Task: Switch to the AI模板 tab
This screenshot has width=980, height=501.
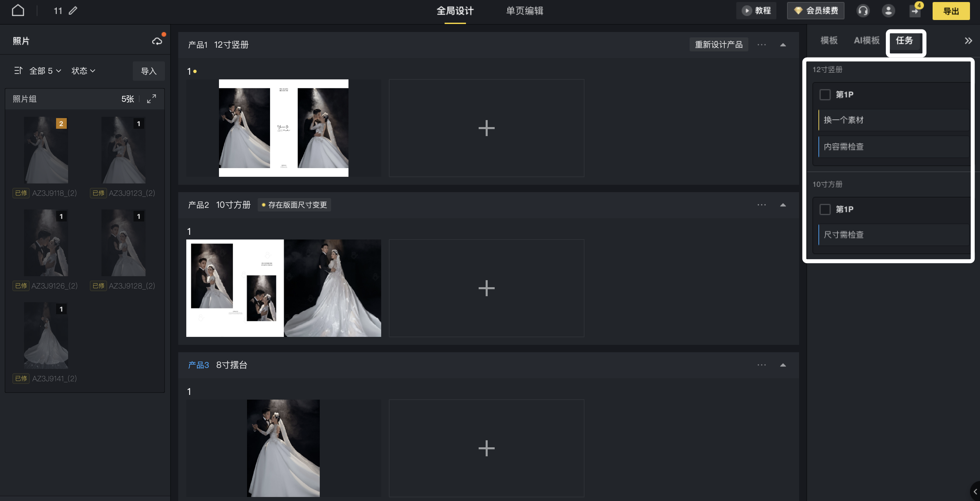Action: (866, 40)
